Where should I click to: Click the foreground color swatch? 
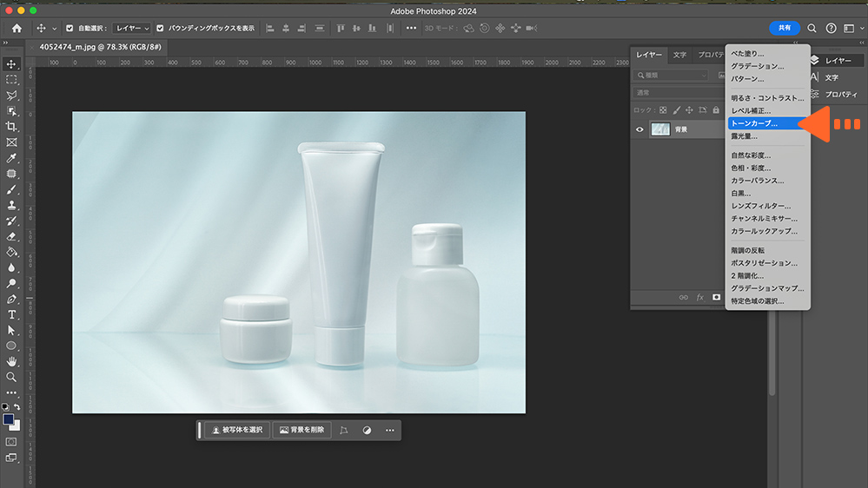9,419
